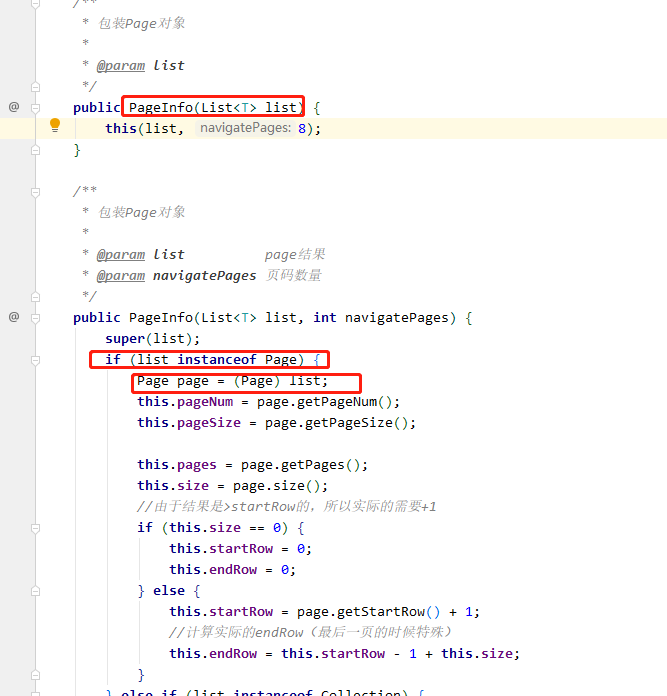Click 'Page page = (Page) list;' line
Screen dimensions: 667x696
(x=232, y=381)
